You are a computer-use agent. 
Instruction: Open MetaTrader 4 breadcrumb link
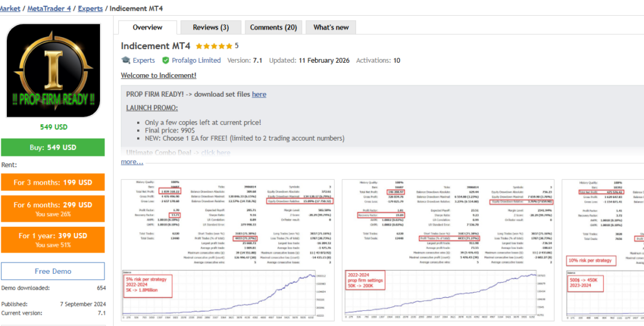(x=49, y=8)
